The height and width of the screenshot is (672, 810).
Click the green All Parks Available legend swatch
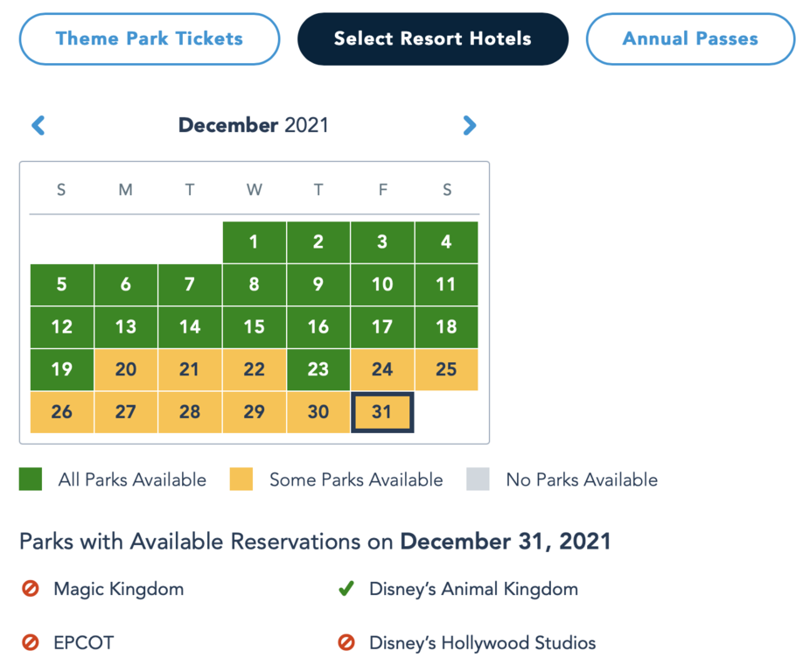(x=31, y=479)
